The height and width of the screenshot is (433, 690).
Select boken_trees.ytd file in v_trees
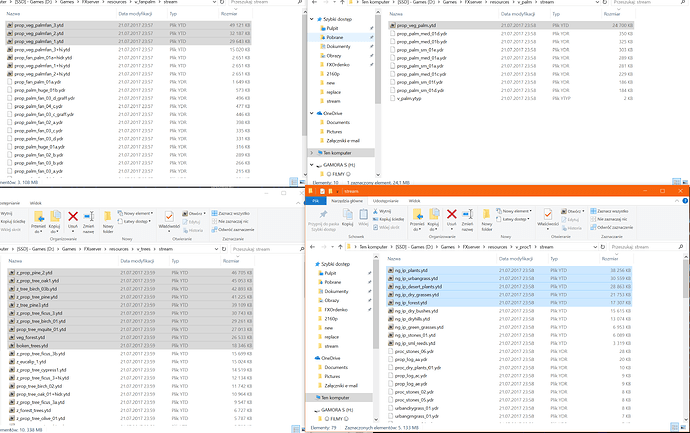tap(130, 346)
